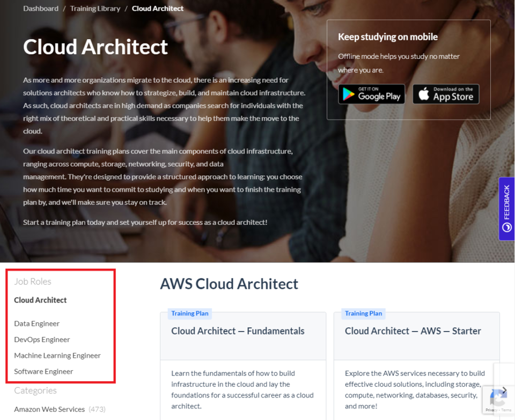Open the Download on the App Store badge

(x=446, y=94)
